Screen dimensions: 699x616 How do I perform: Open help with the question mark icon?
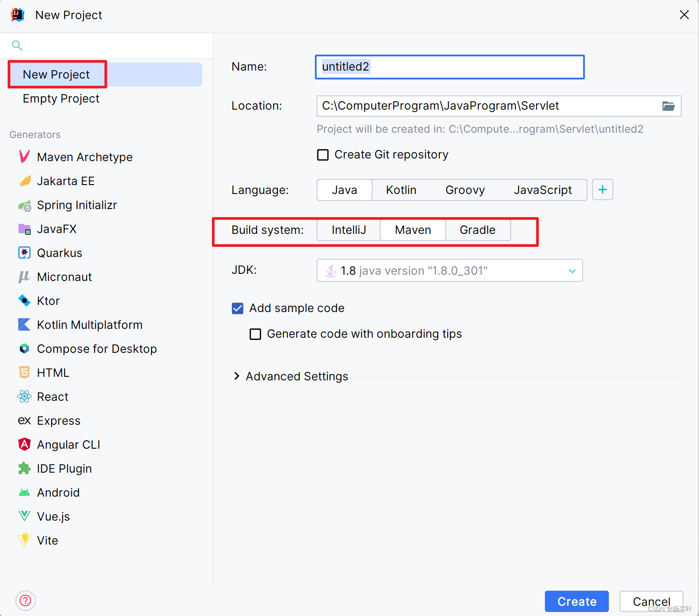25,600
